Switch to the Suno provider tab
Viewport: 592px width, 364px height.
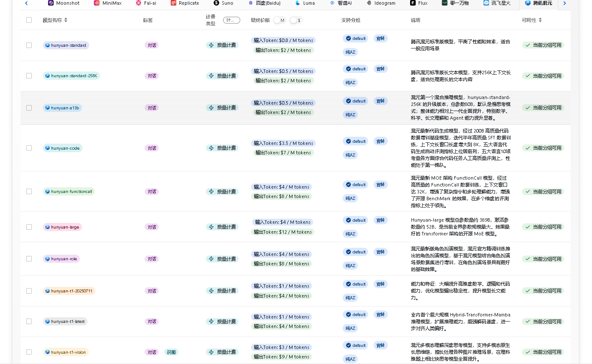click(224, 3)
